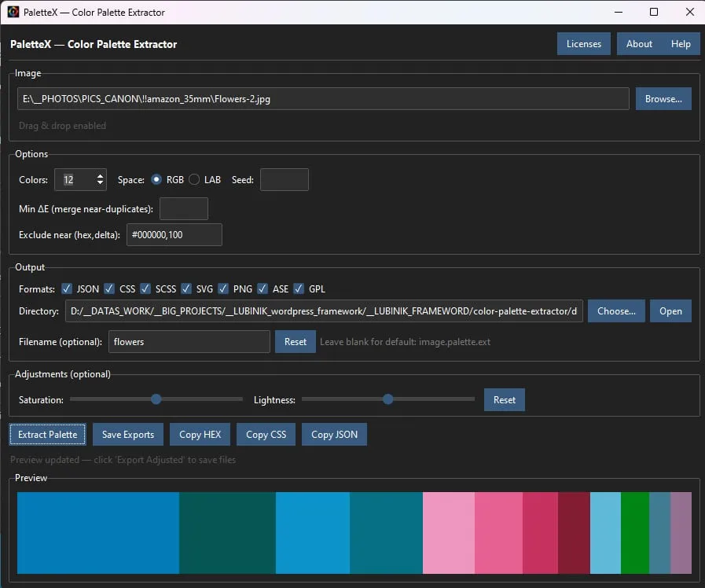Open the Help menu item
The width and height of the screenshot is (705, 588).
[681, 44]
